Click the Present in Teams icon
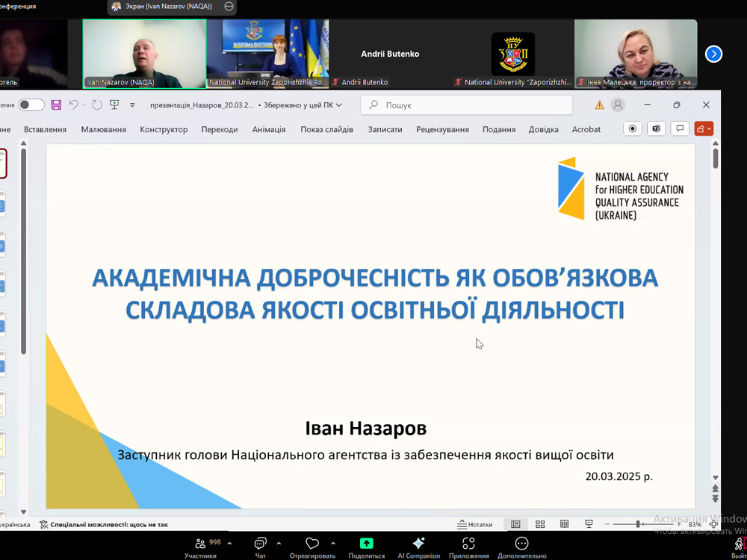Screen dimensions: 747x560 (x=656, y=129)
